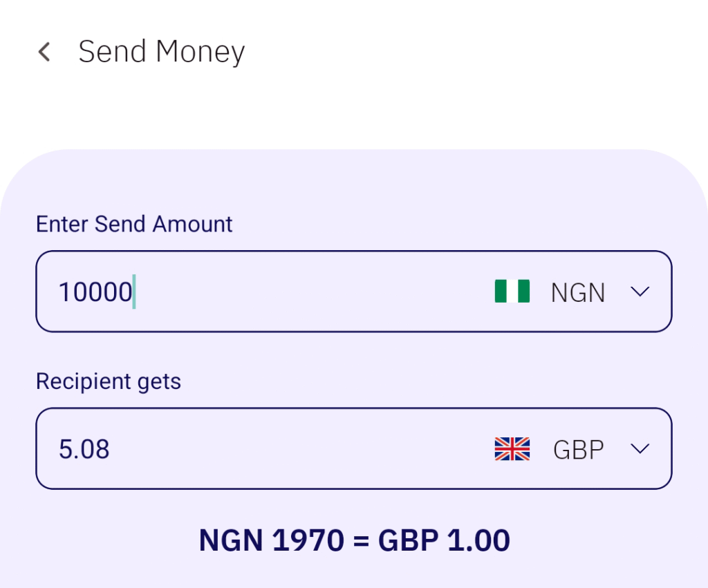Expand the NGN currency dropdown chevron
This screenshot has height=588, width=708.
640,292
